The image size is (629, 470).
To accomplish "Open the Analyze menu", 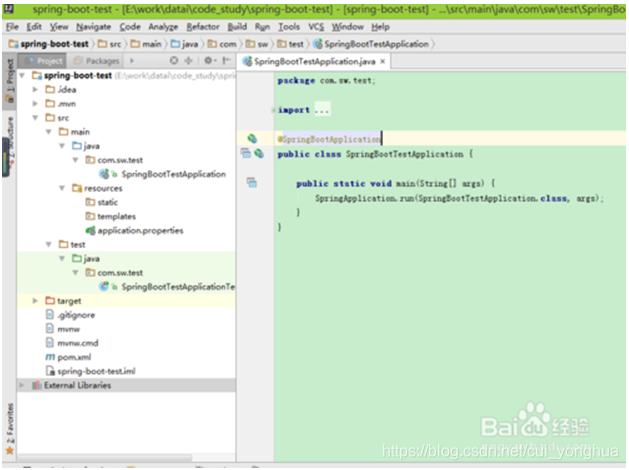I will [163, 27].
